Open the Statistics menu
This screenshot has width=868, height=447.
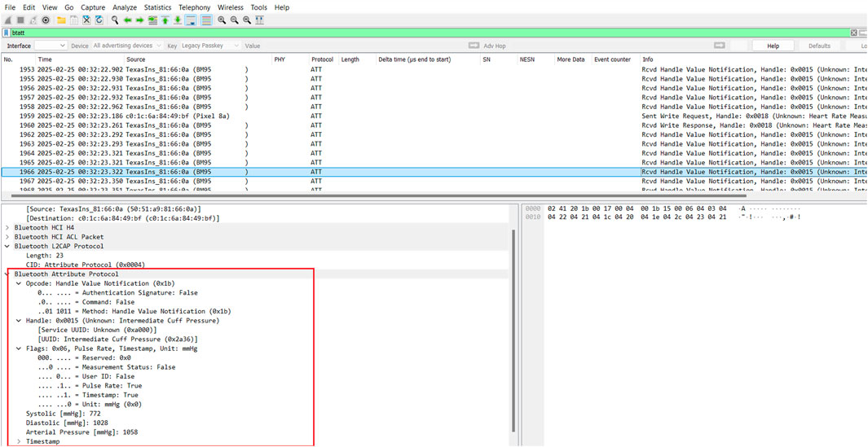tap(158, 7)
